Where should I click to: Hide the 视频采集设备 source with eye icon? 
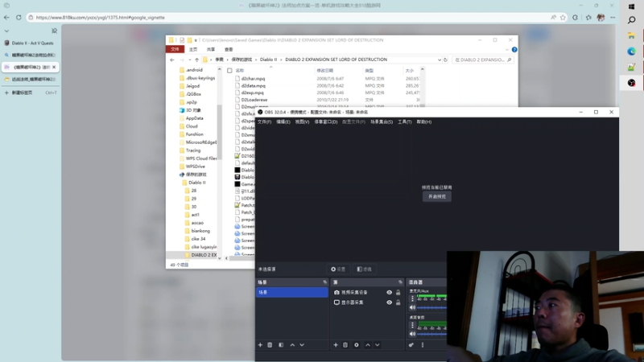(389, 293)
